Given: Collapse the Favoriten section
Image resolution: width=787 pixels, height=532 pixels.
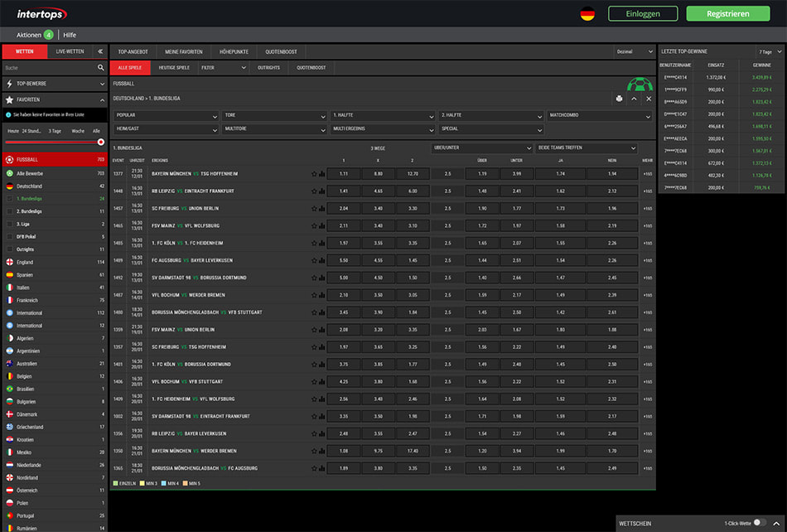Looking at the screenshot, I should tap(55, 100).
